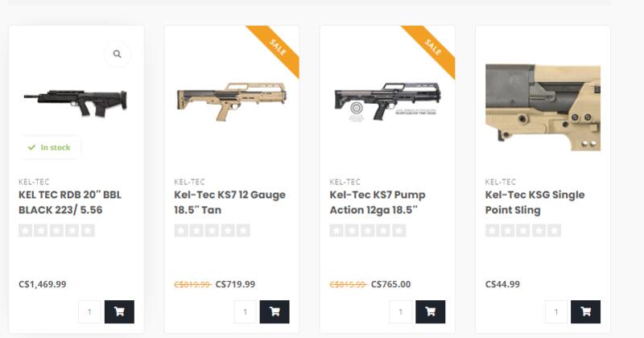The width and height of the screenshot is (644, 338).
Task: Click star rating under KSG Sling
Action: (x=523, y=231)
